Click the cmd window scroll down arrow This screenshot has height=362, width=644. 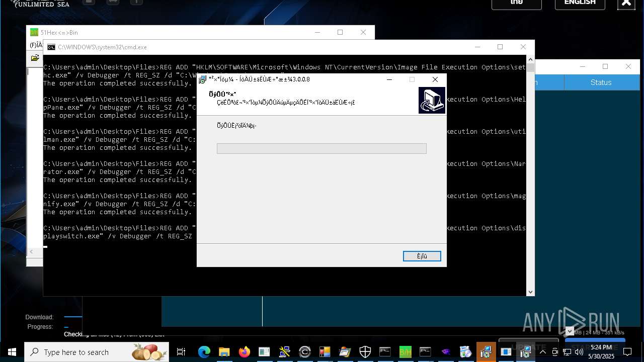(530, 292)
